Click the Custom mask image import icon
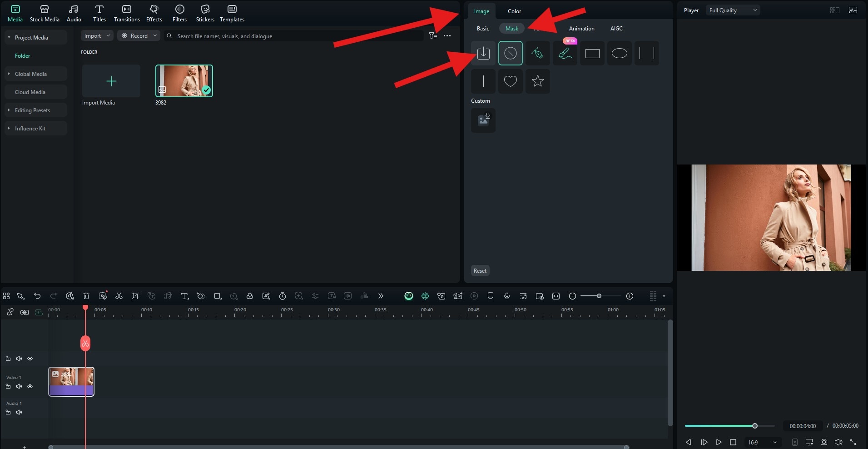 pyautogui.click(x=483, y=120)
